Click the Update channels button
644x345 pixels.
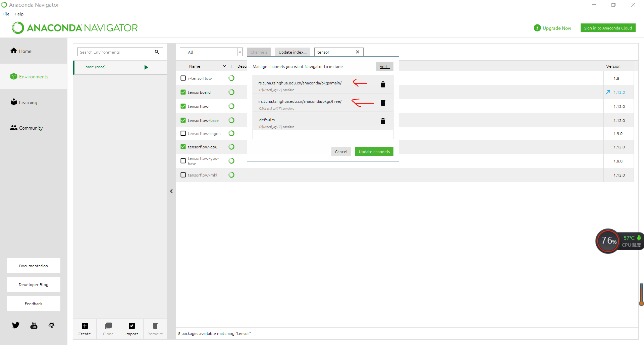[374, 151]
